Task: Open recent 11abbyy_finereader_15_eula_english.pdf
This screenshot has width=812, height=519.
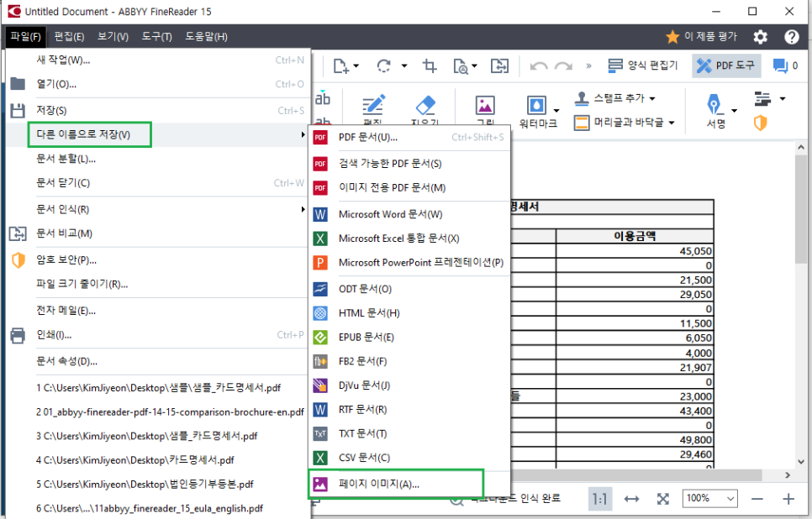Action: [158, 508]
